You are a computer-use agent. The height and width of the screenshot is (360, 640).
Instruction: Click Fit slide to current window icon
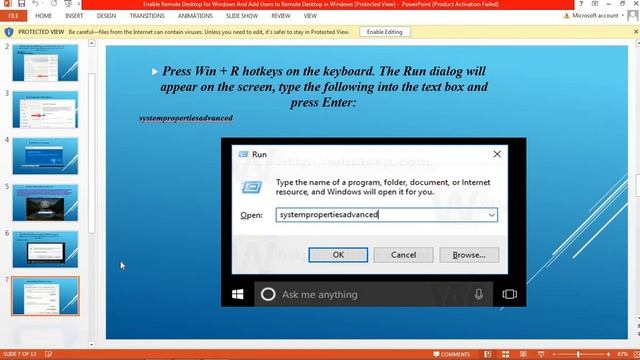click(636, 354)
